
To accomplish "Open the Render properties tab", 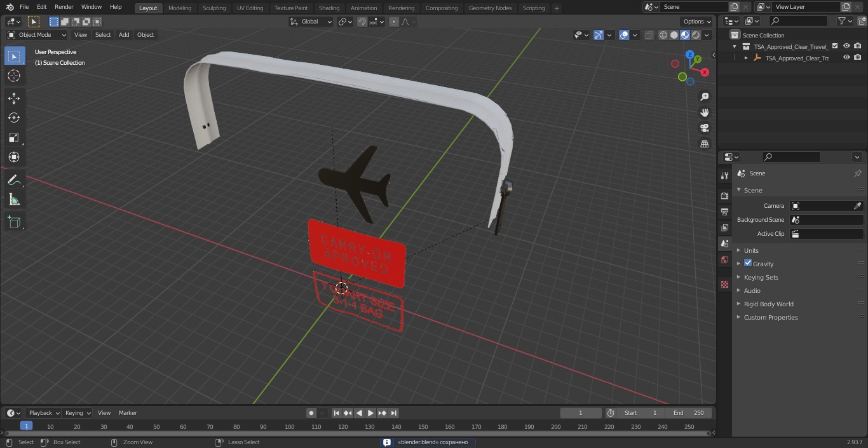I will point(724,196).
